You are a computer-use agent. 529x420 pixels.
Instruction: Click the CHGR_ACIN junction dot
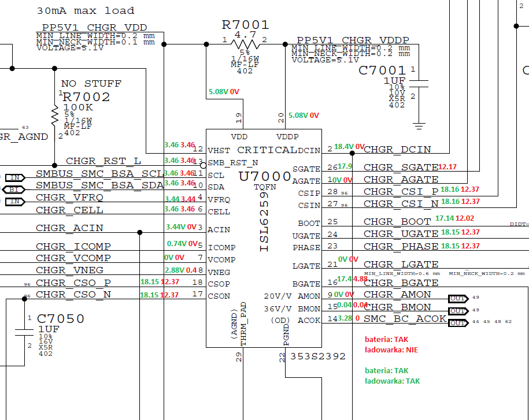tap(140, 232)
